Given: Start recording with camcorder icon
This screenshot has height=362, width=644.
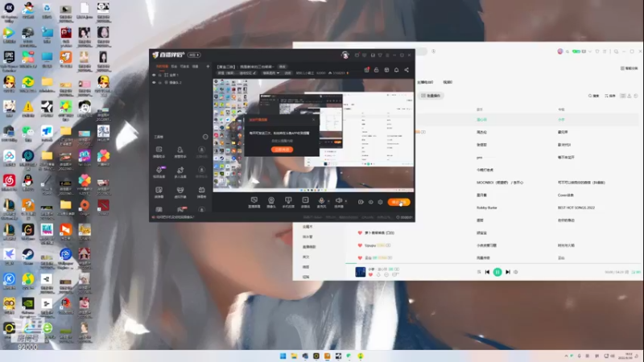Looking at the screenshot, I should pyautogui.click(x=361, y=202).
